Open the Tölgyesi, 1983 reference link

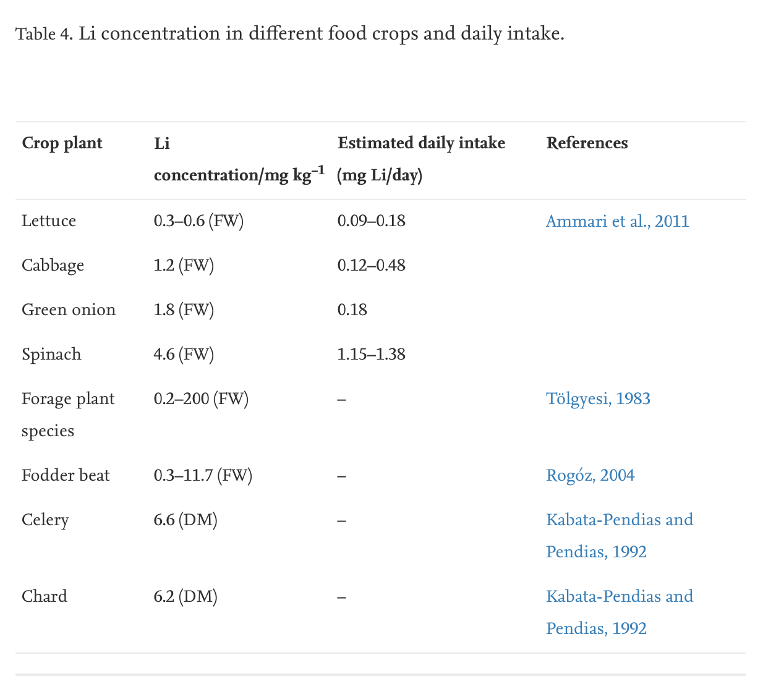click(x=598, y=399)
